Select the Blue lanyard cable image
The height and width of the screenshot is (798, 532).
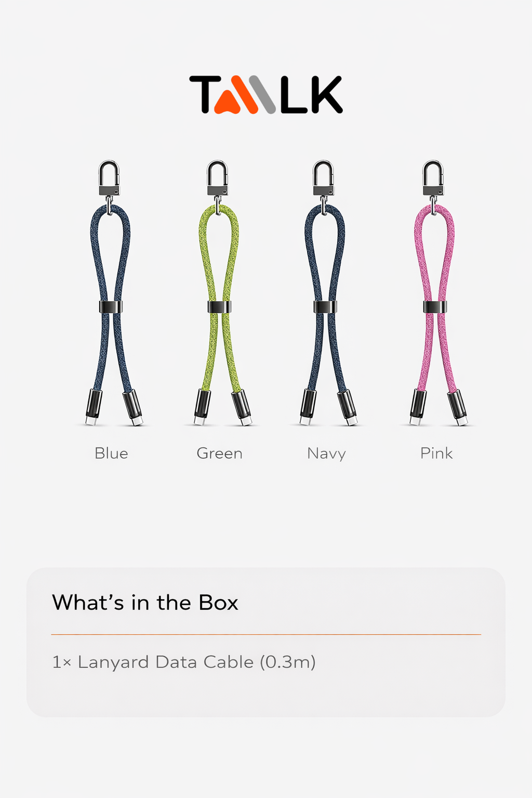pyautogui.click(x=112, y=293)
